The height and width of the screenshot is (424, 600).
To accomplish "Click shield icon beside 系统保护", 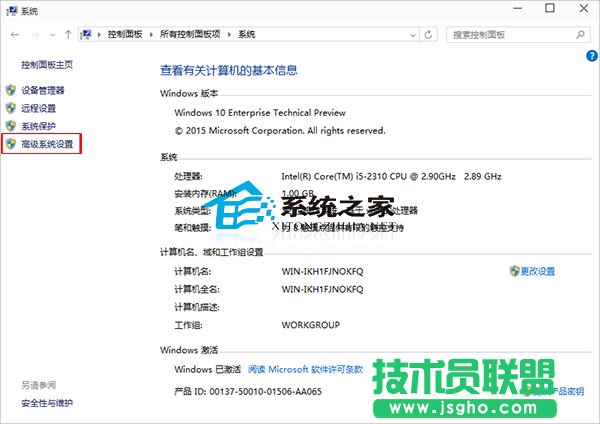I will coord(11,126).
